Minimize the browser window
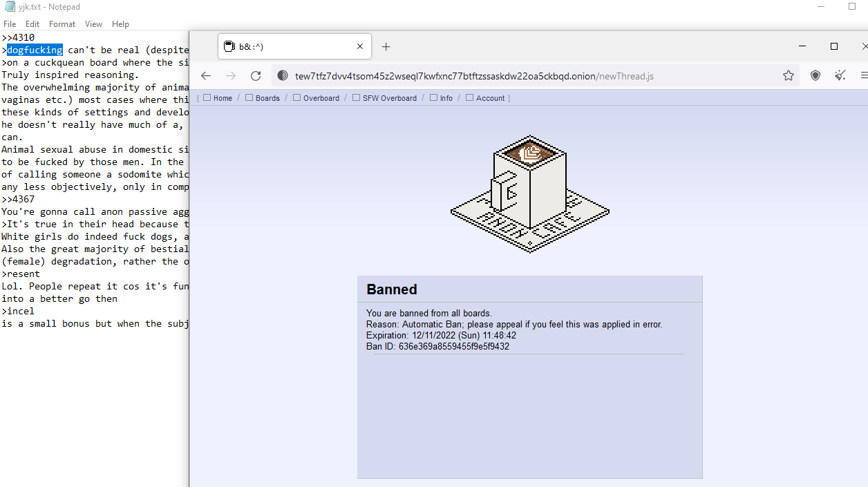 click(x=802, y=46)
